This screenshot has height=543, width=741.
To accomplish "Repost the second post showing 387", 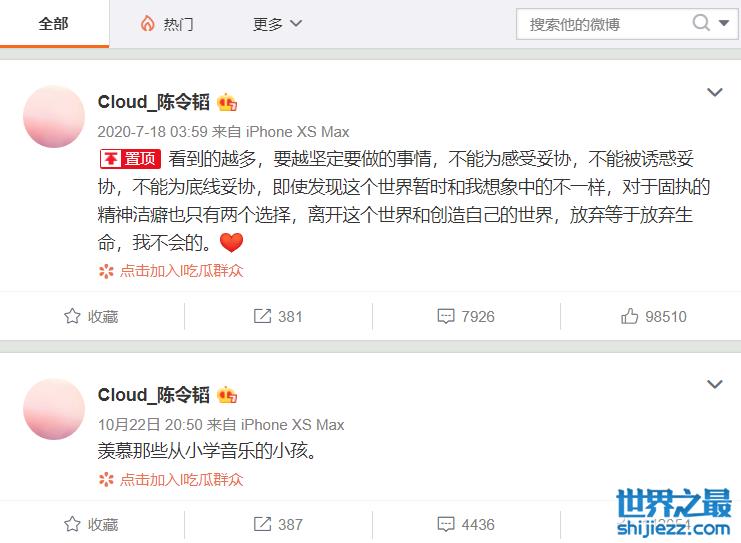I will (277, 524).
